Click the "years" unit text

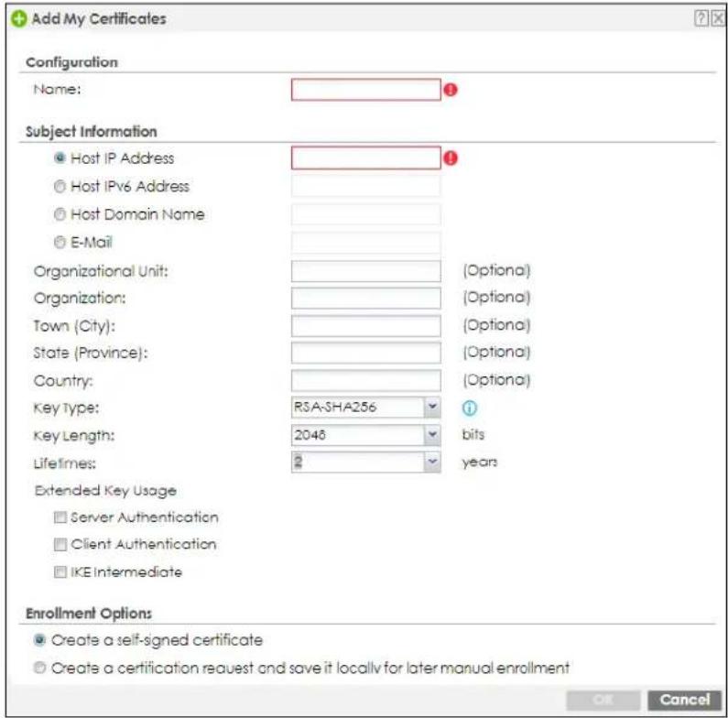pos(479,462)
